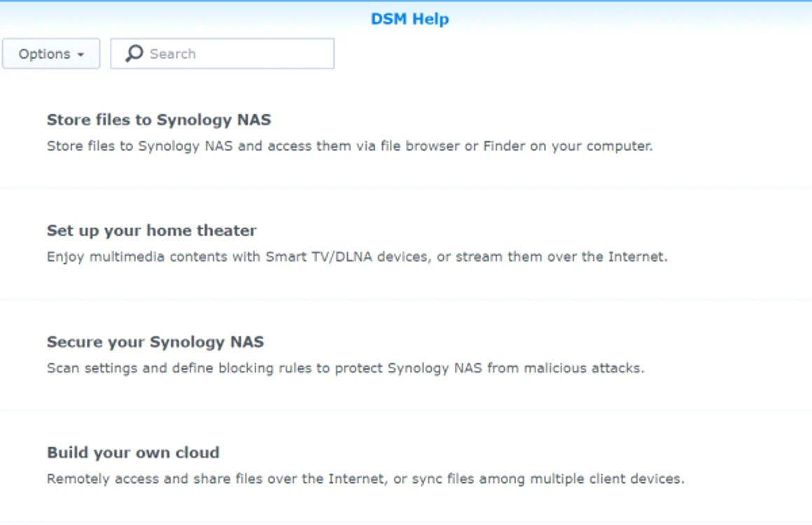Open 'Store files to Synology NAS' topic

[x=159, y=120]
